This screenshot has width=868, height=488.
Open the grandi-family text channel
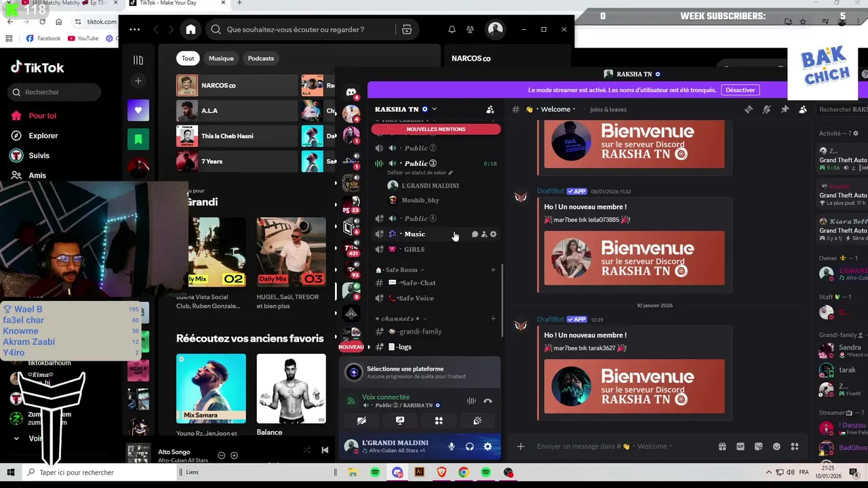tap(420, 331)
